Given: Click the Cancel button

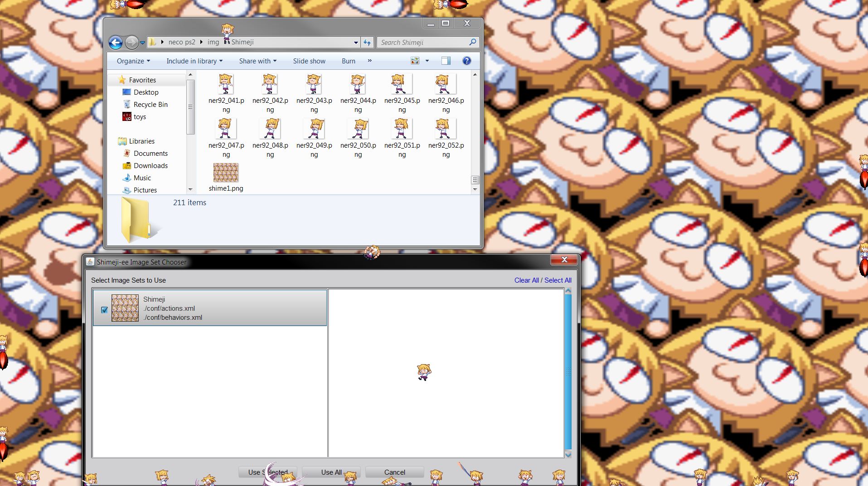Looking at the screenshot, I should point(395,472).
